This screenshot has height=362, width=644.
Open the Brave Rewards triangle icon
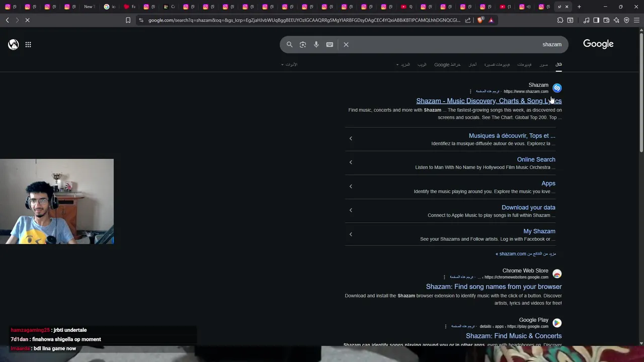(491, 20)
